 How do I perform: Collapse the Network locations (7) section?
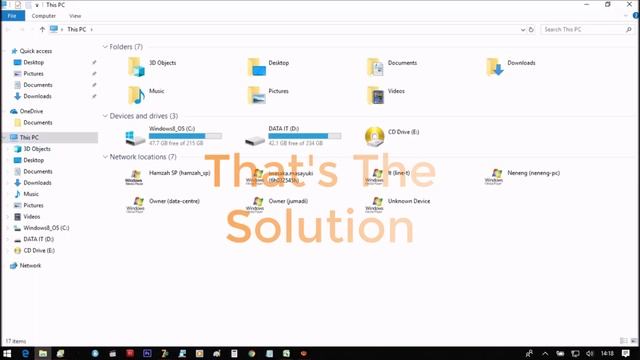[105, 157]
